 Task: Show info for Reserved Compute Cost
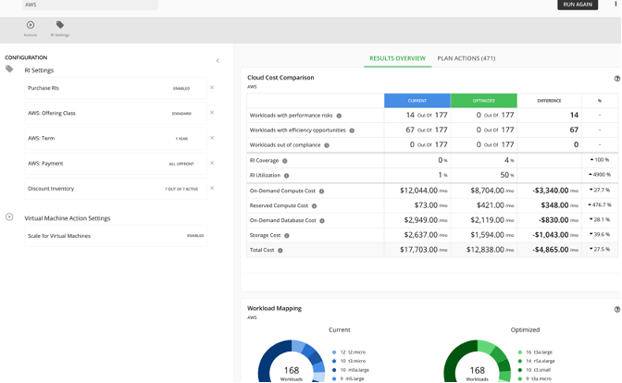coord(314,206)
